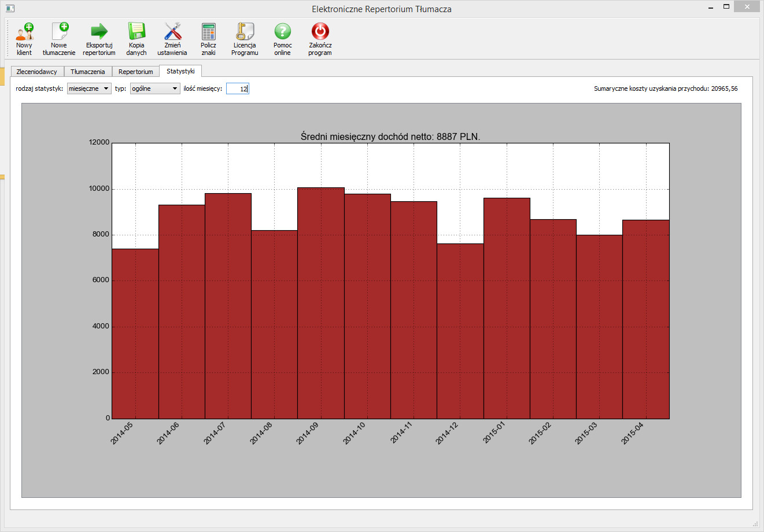Click the bar for 2014-10

pyautogui.click(x=367, y=306)
